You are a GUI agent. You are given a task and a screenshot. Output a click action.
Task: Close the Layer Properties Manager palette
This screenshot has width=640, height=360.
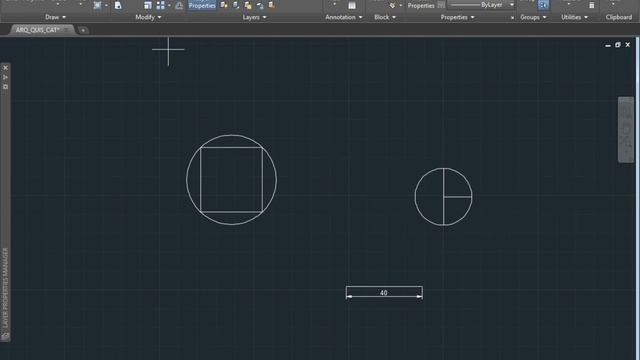[5, 67]
